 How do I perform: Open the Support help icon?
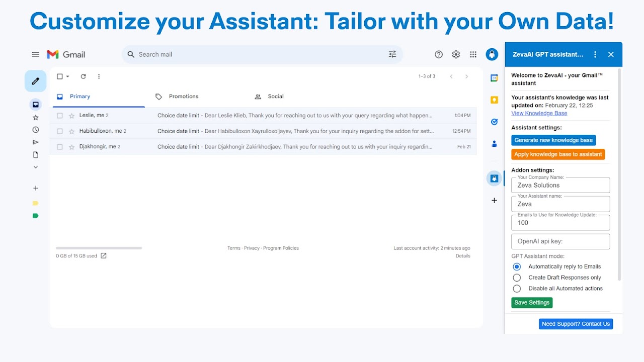(439, 54)
